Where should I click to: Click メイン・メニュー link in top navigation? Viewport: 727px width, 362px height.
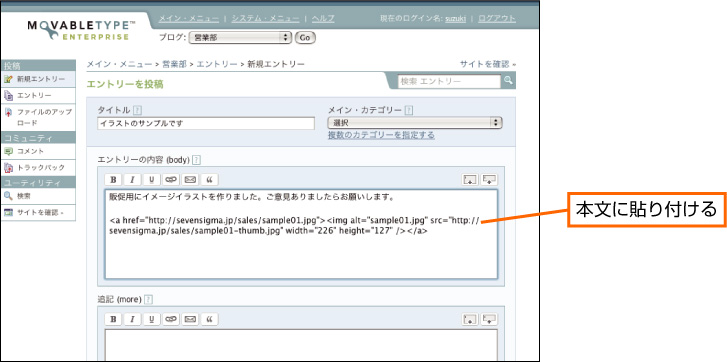(189, 19)
